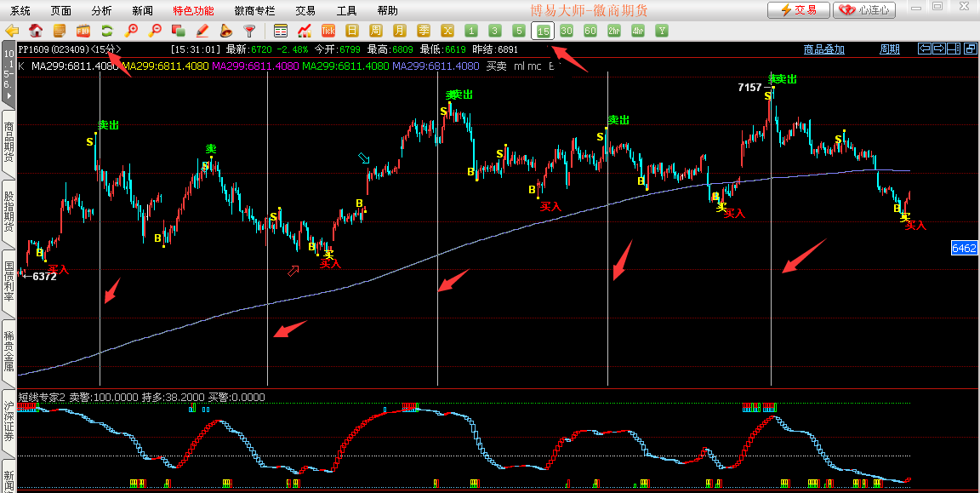Open the filter funnel tool
This screenshot has width=980, height=493.
point(249,31)
